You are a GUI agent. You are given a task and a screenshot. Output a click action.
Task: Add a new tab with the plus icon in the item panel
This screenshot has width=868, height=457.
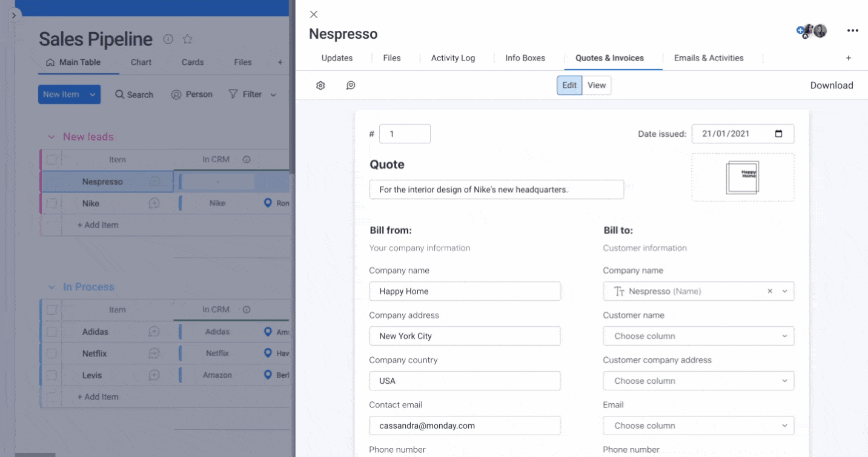849,58
